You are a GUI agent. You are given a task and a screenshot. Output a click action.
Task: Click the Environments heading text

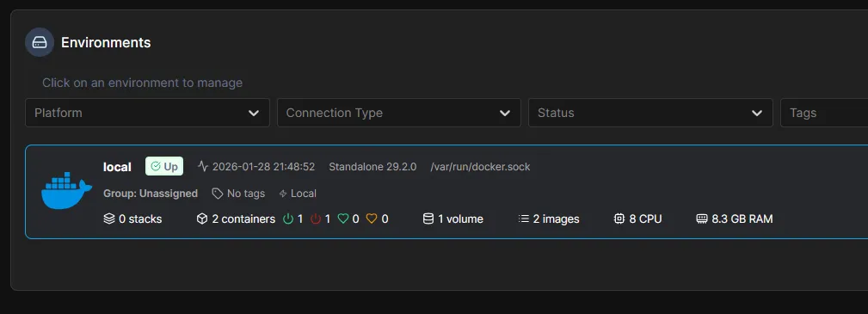coord(106,43)
